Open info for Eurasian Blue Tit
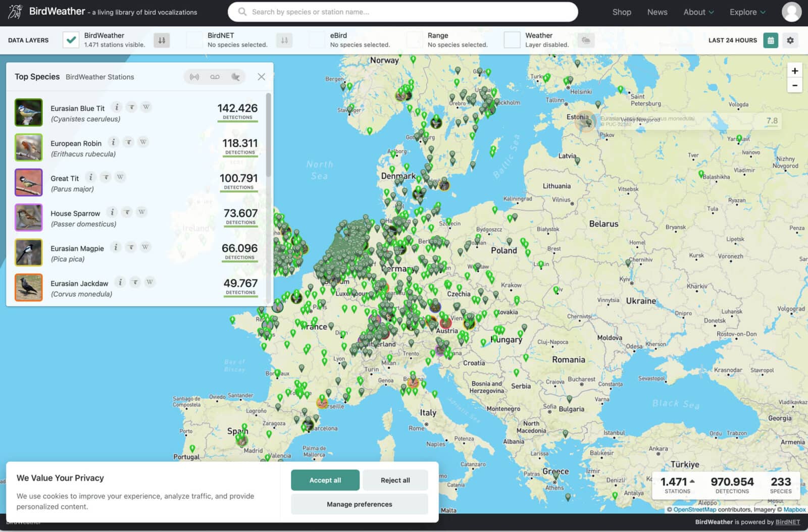 tap(117, 107)
